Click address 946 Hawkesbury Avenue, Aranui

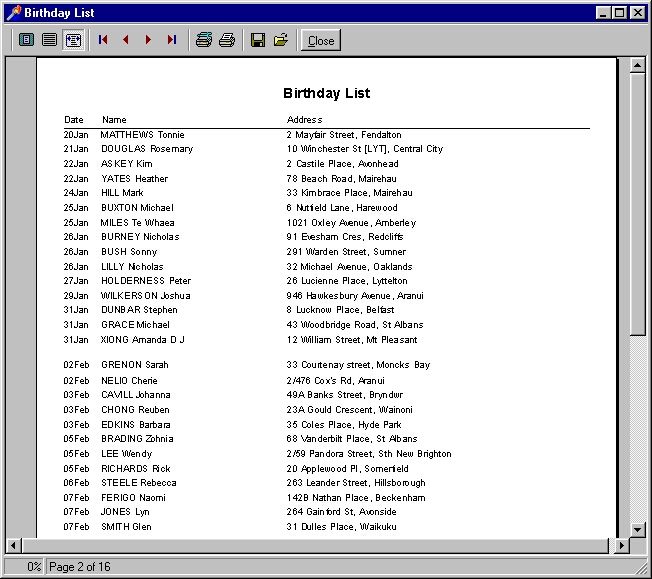pos(355,296)
